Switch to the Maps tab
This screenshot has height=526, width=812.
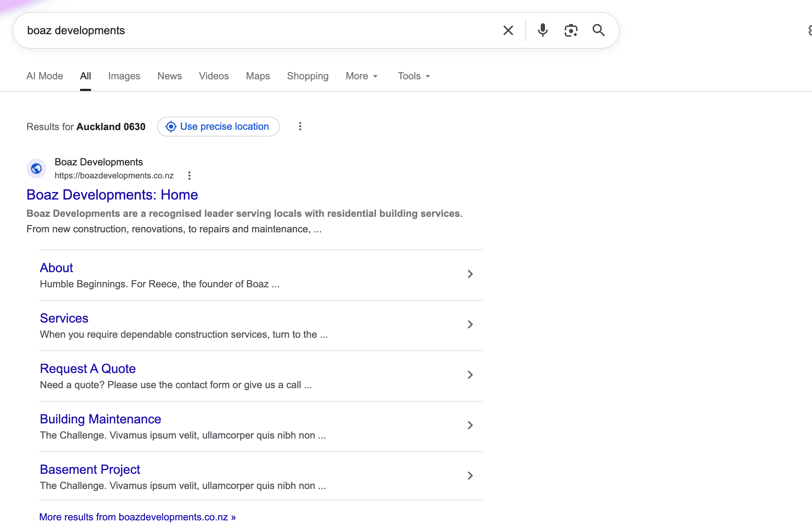(x=258, y=76)
